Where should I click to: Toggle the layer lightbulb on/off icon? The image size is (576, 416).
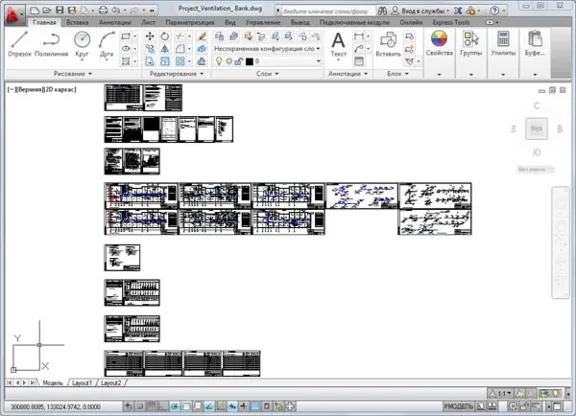pyautogui.click(x=219, y=61)
